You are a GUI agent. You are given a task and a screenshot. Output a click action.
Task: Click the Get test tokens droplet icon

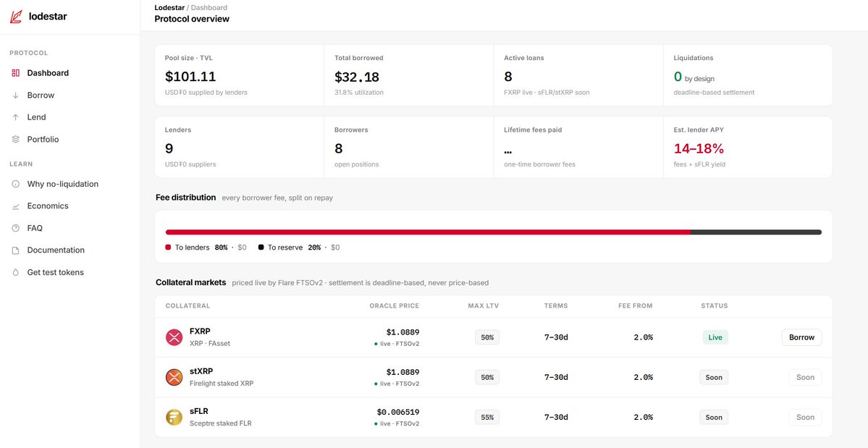coord(15,273)
